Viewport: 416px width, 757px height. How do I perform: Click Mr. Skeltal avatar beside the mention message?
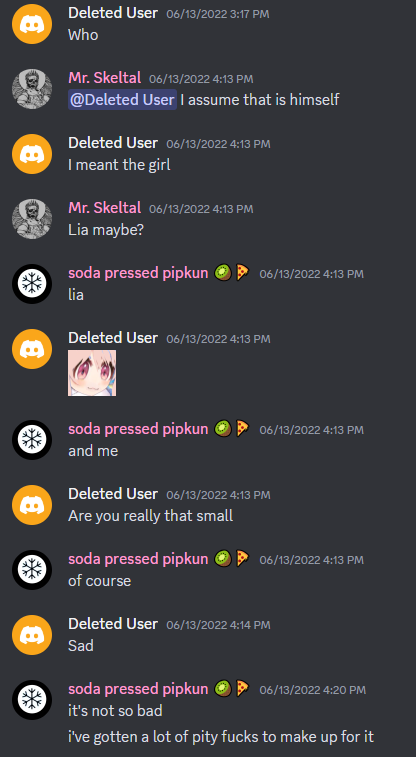(x=32, y=89)
